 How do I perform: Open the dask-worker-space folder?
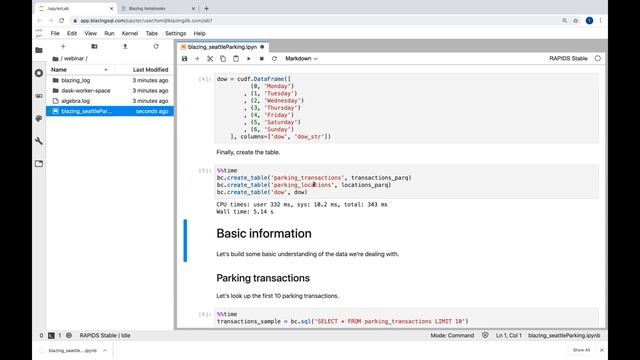110,91
